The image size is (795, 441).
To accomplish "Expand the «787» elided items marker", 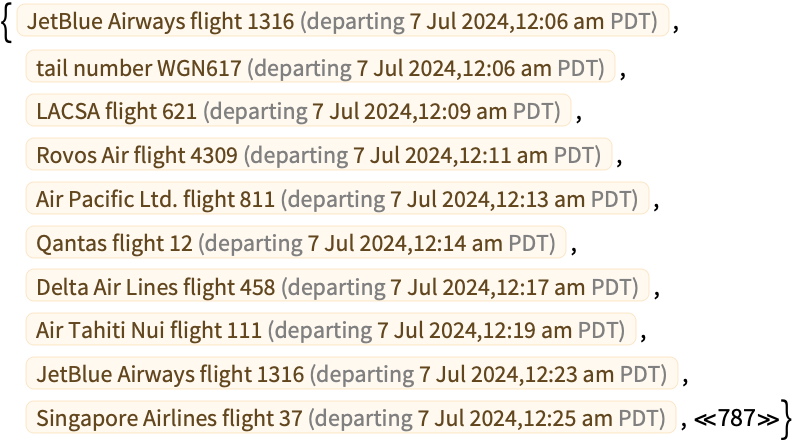I will 736,418.
